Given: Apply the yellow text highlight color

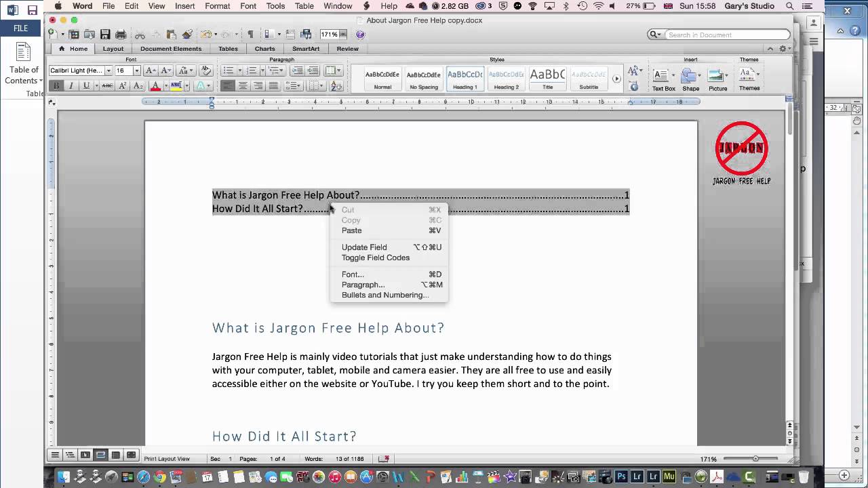Looking at the screenshot, I should tap(176, 86).
